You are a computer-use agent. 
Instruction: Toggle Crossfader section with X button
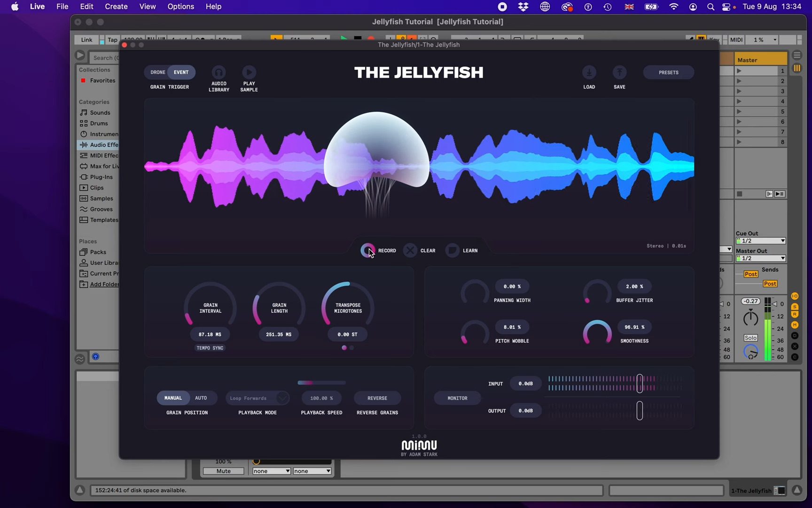coord(795,346)
